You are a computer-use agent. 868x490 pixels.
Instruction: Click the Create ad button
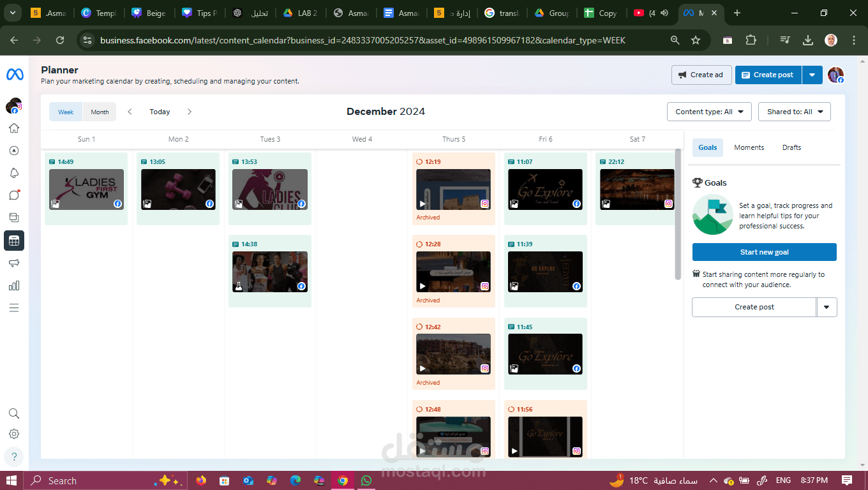click(x=701, y=75)
